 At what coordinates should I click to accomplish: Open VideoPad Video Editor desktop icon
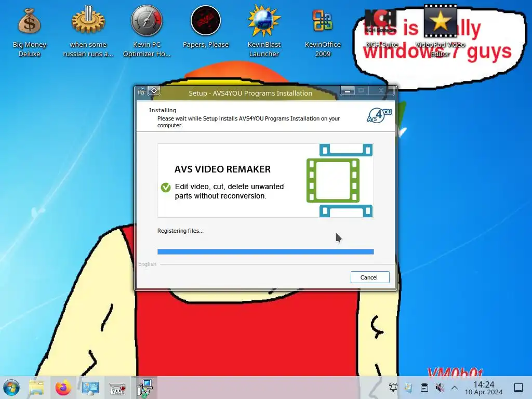[440, 31]
